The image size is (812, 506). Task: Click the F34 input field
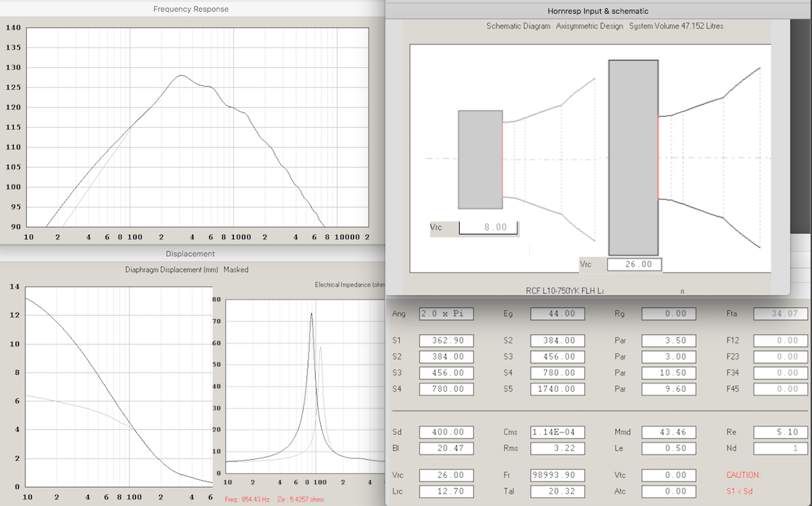[780, 373]
